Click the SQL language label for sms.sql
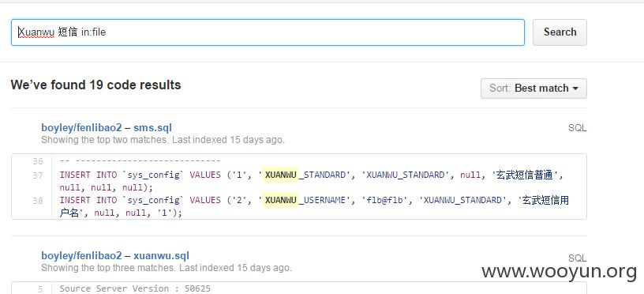The width and height of the screenshot is (644, 294). (x=577, y=128)
